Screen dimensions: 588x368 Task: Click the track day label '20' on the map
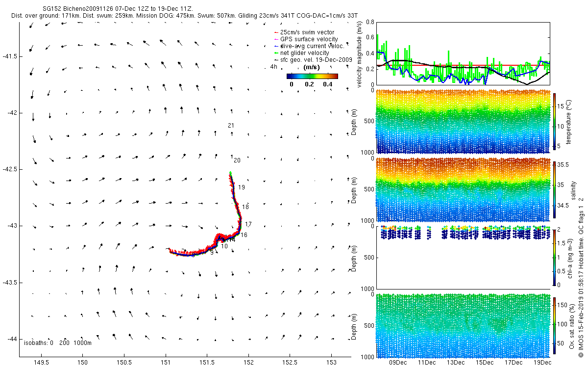click(x=237, y=160)
